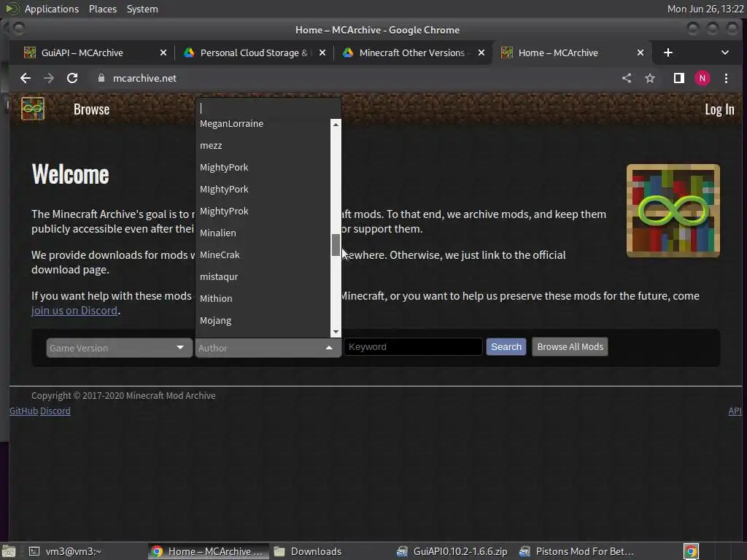Image resolution: width=747 pixels, height=560 pixels.
Task: Select mistaqur in the author list
Action: [263, 276]
